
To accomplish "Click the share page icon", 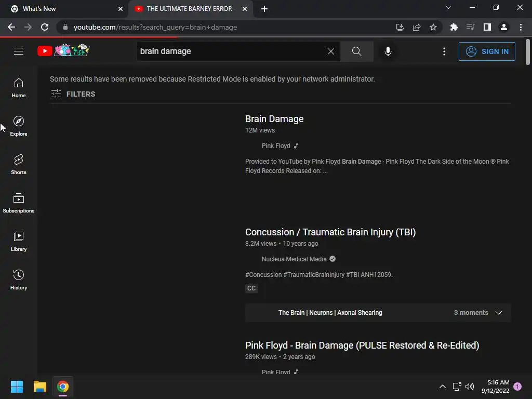I will click(x=416, y=27).
